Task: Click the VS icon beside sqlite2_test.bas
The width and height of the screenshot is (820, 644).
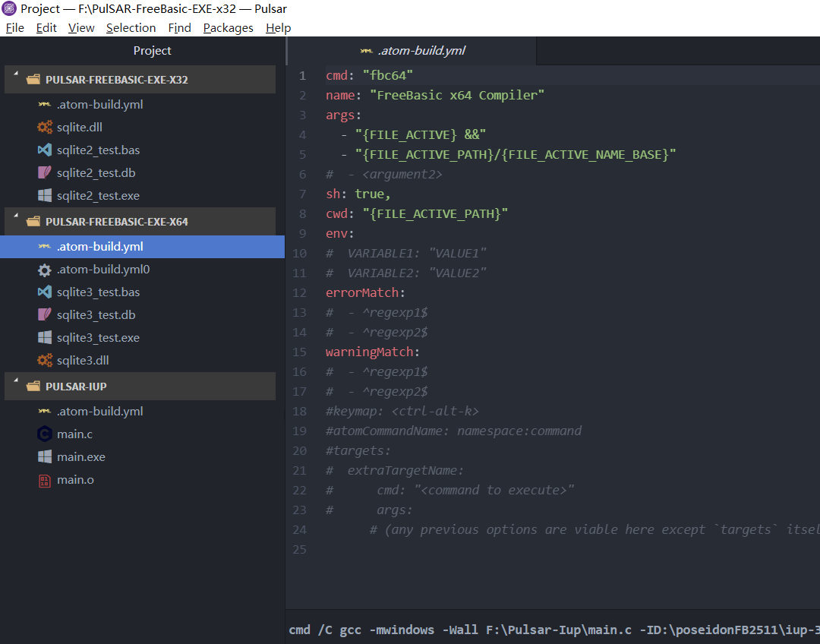Action: click(x=45, y=150)
